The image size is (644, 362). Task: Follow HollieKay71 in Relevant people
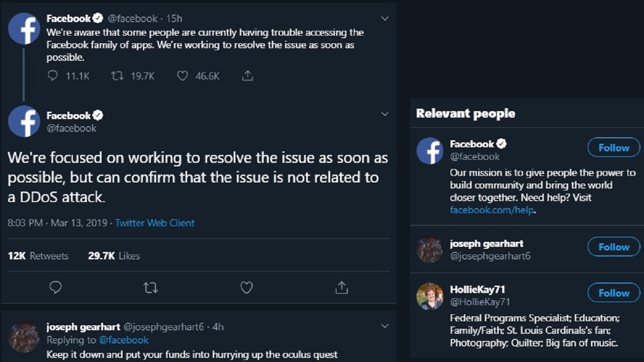tap(614, 293)
